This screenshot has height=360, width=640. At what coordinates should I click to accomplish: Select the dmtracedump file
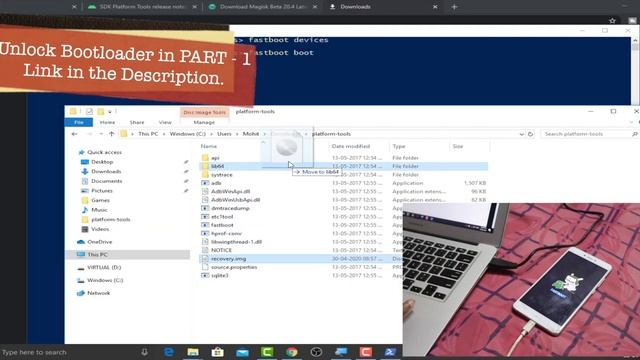point(230,208)
